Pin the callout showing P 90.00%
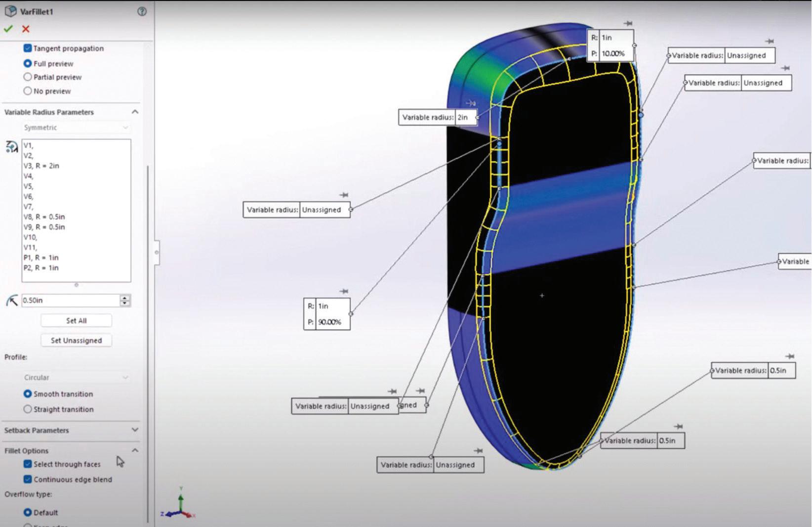This screenshot has width=812, height=527. pos(344,291)
